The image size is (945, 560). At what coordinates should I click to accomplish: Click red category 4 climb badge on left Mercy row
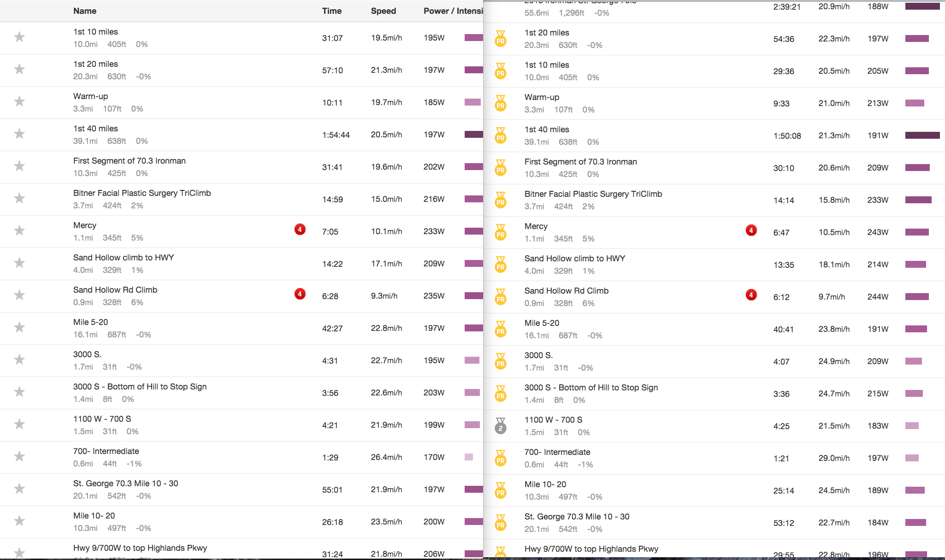[300, 229]
